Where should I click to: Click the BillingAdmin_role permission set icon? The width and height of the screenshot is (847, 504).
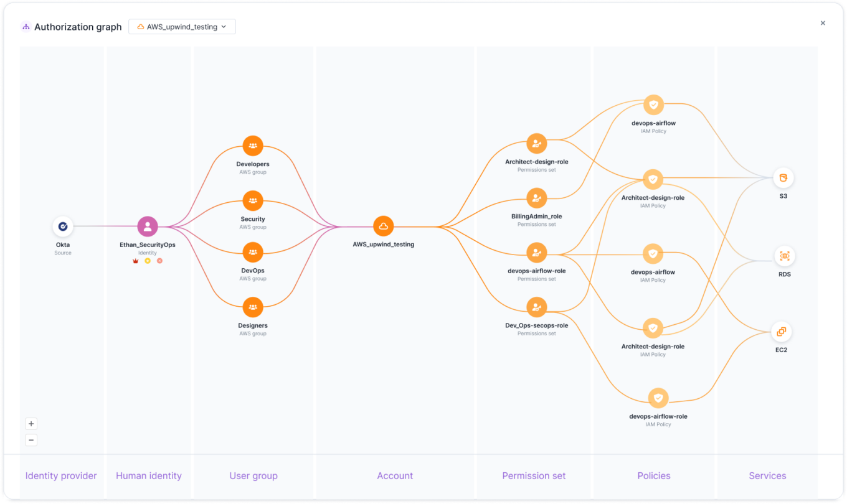536,198
